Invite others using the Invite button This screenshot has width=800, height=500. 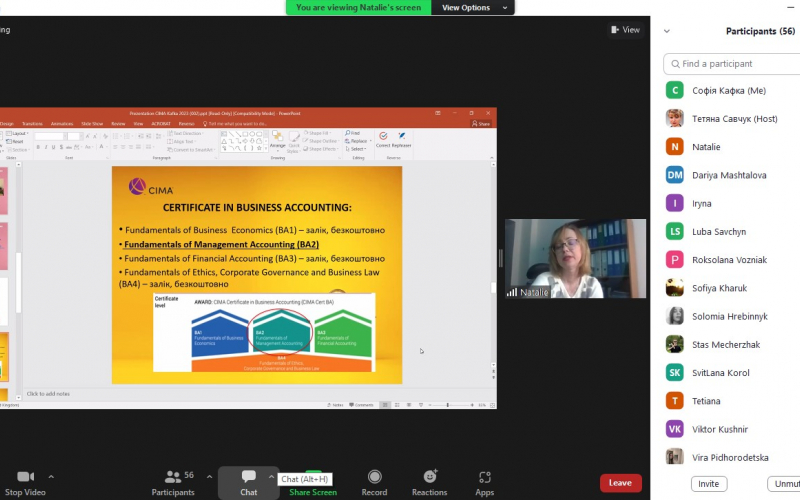click(709, 484)
